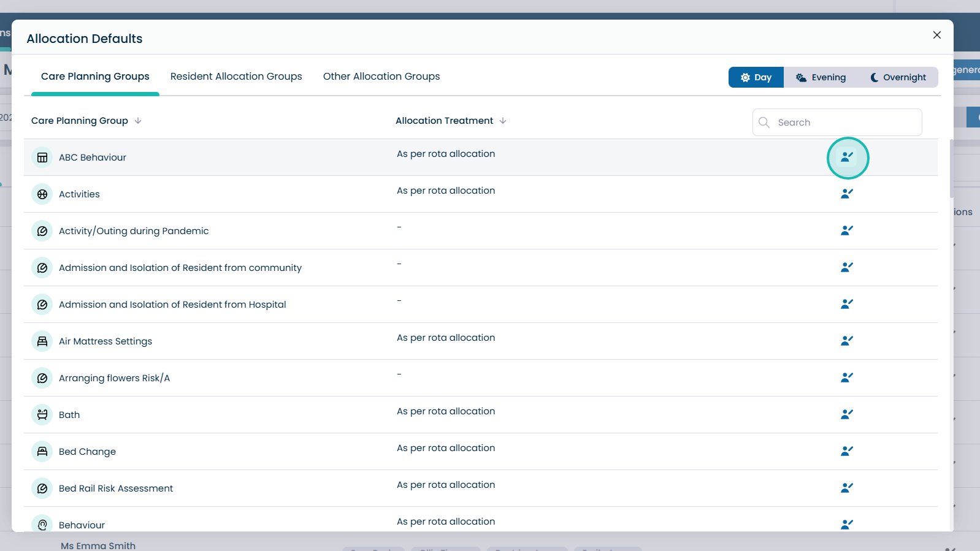
Task: Click Admission and Isolation from Hospital row label
Action: click(172, 305)
